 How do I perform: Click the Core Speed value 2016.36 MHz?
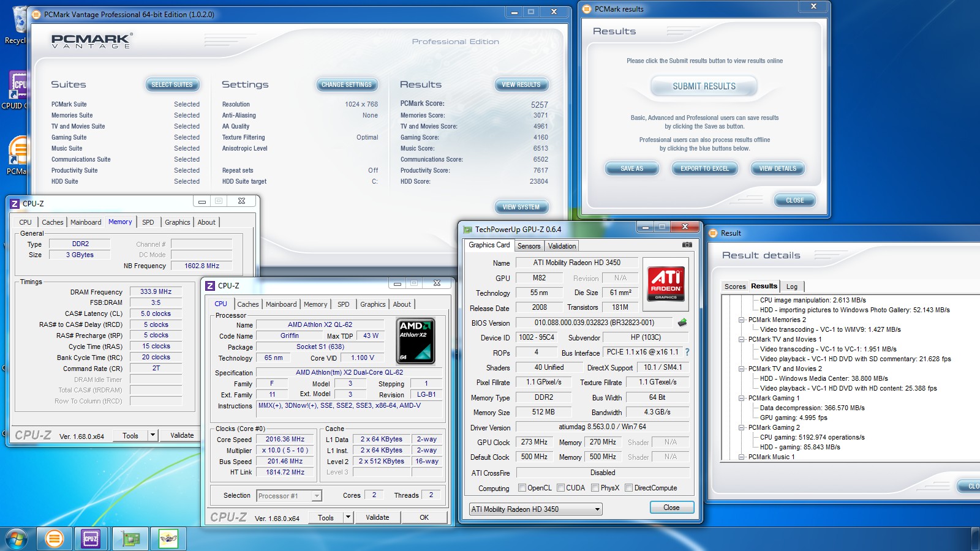click(x=285, y=439)
